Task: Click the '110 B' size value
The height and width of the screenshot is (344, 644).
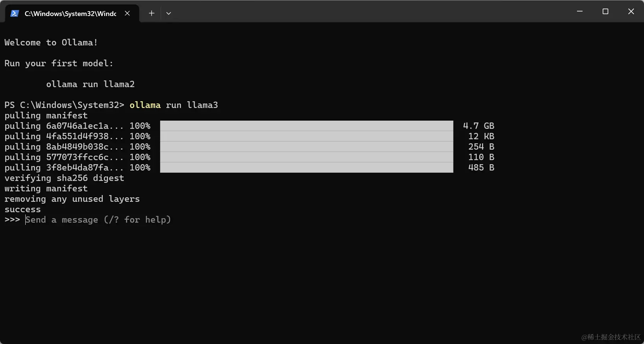Action: 481,157
